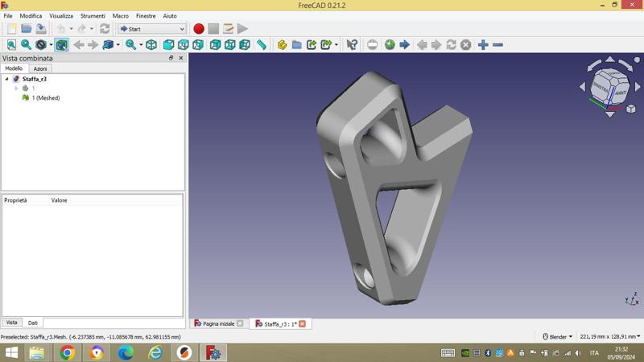Click the green globe Open website icon
Viewport: 644px width, 362px height.
pos(390,45)
